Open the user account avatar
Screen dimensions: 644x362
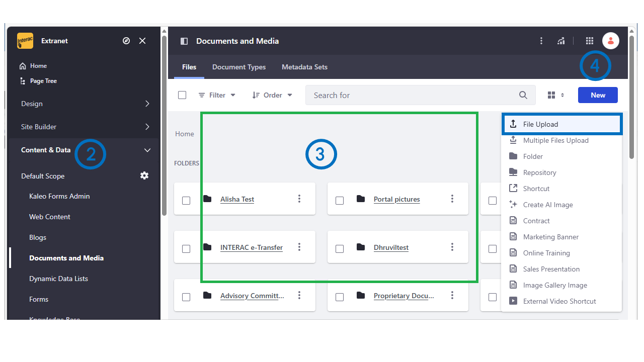[611, 41]
